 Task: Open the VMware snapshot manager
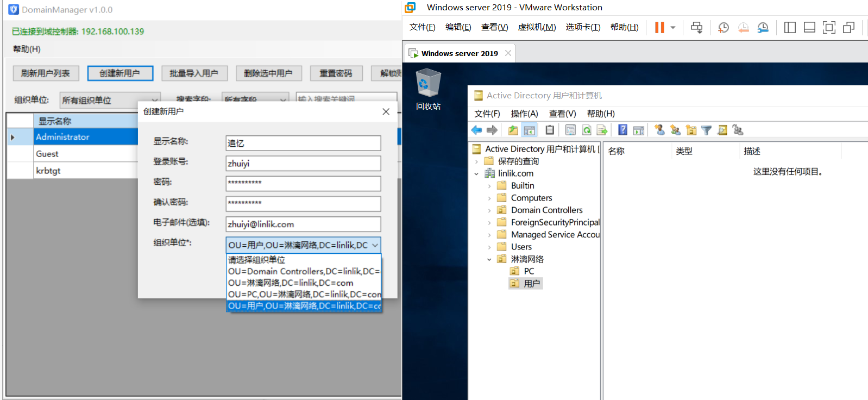(x=763, y=27)
